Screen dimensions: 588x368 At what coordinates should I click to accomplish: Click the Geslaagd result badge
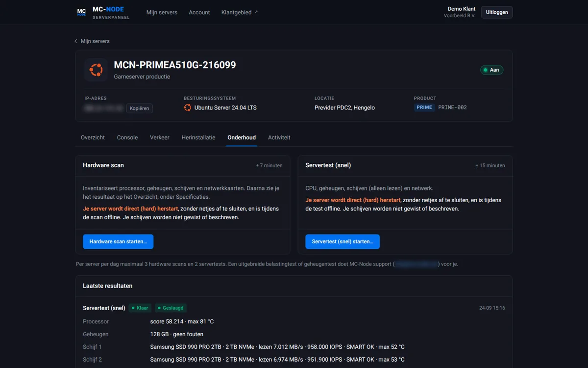[171, 308]
